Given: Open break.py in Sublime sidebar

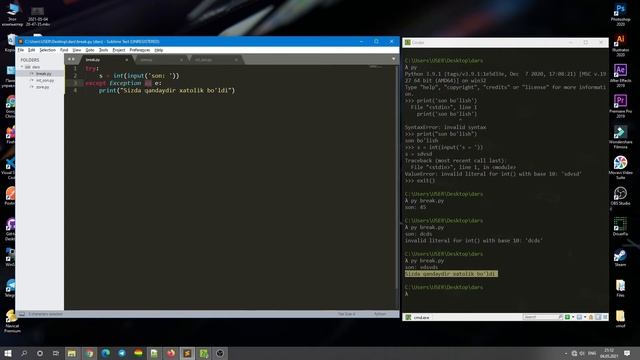Looking at the screenshot, I should tap(43, 73).
